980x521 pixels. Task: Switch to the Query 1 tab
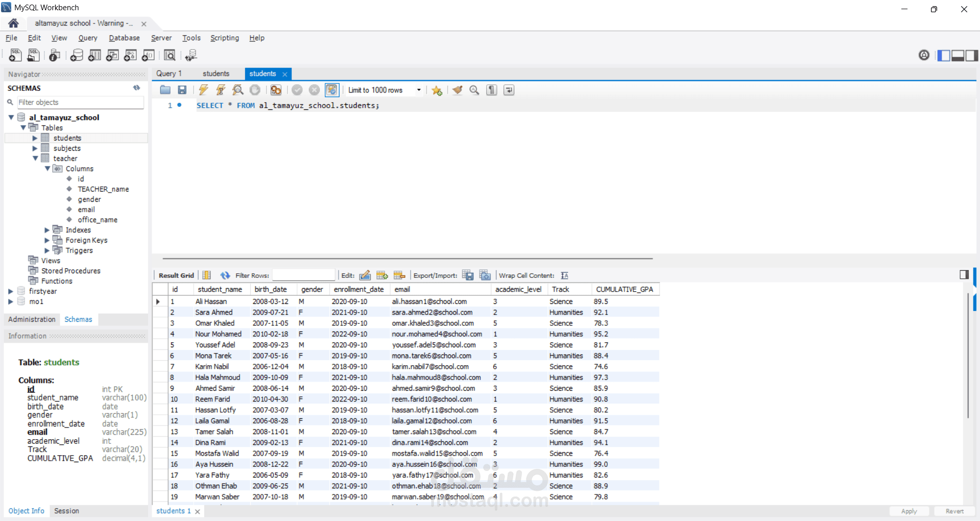[x=169, y=74]
